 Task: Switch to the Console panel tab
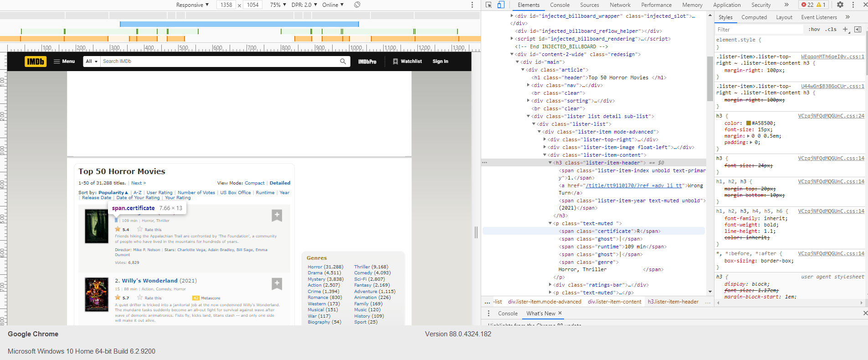pos(560,5)
